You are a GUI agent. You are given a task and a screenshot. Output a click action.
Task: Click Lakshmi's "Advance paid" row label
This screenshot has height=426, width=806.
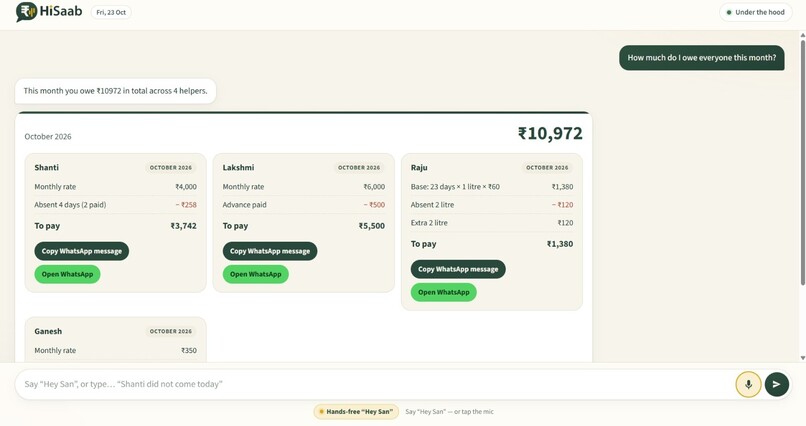tap(244, 205)
